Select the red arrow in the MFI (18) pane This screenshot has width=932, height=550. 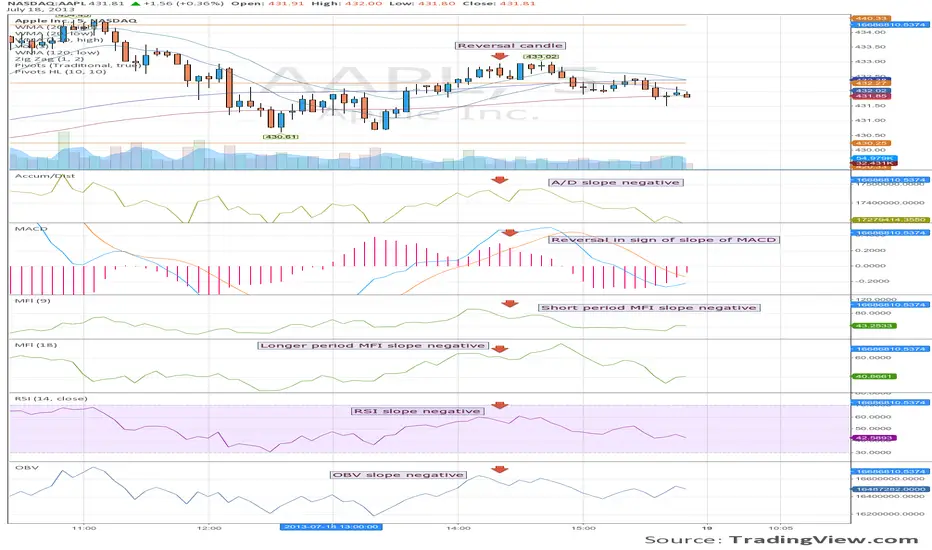499,349
